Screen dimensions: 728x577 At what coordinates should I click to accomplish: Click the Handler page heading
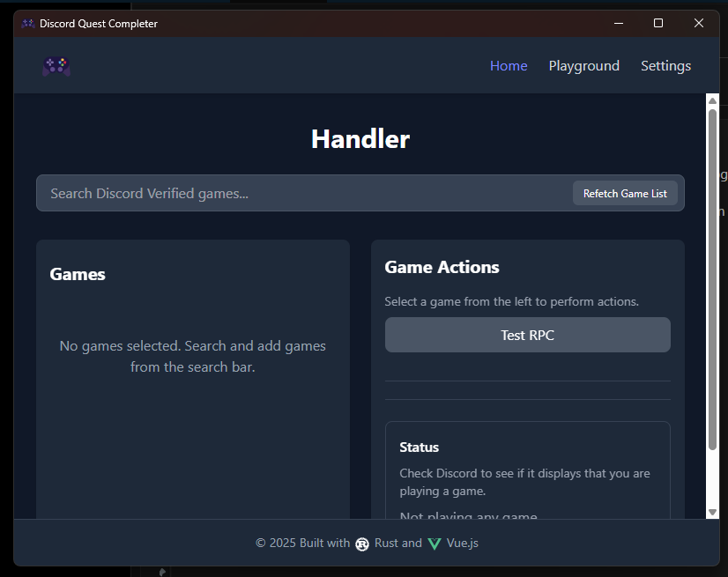(360, 139)
